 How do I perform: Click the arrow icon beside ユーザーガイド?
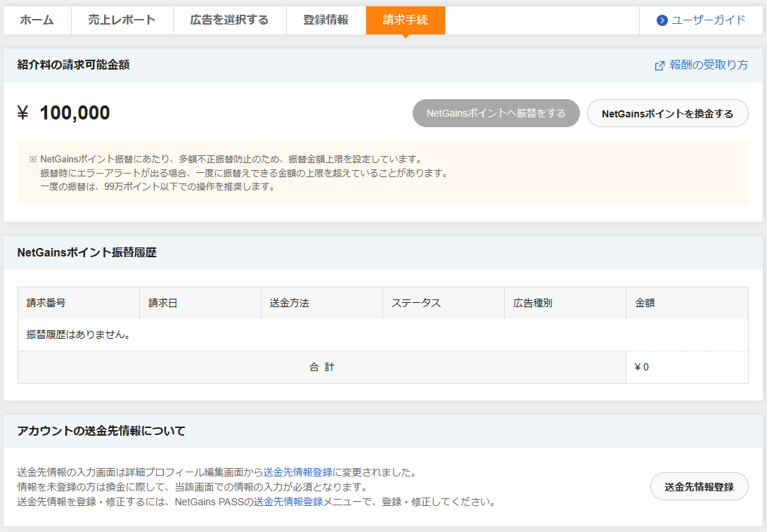point(662,20)
